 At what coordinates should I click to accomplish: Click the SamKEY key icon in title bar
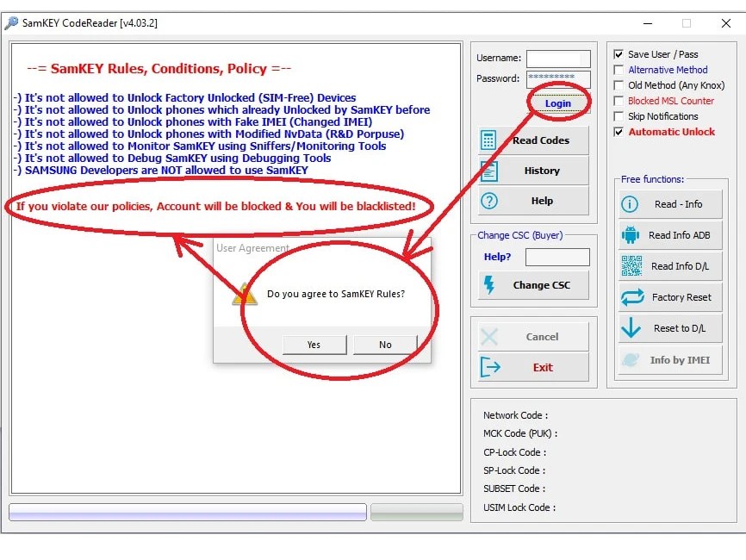click(x=11, y=23)
